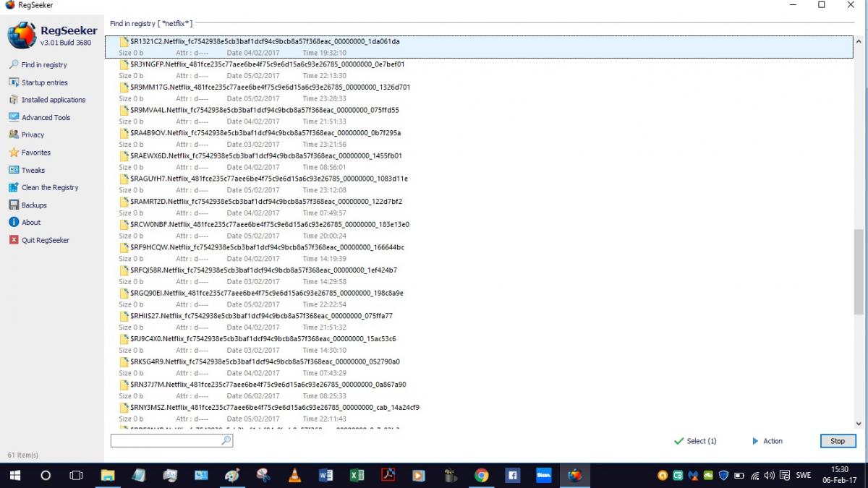Select the $RF9HCQW.Netflix result row
Image resolution: width=868 pixels, height=488 pixels.
point(480,253)
